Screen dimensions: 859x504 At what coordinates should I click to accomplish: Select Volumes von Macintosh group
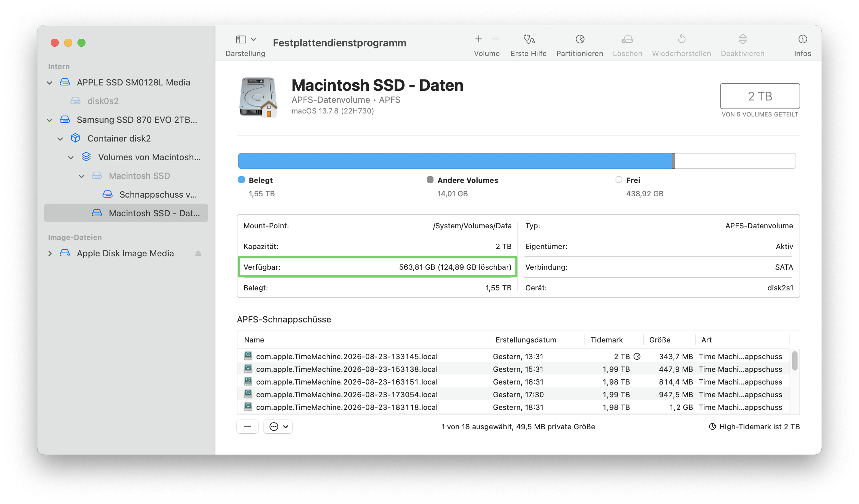[x=126, y=157]
